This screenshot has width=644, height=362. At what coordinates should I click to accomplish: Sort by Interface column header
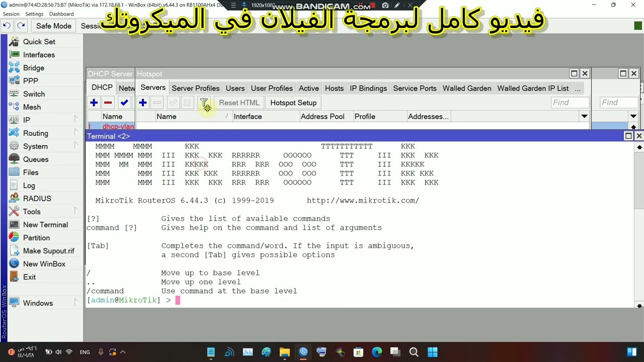coord(265,117)
